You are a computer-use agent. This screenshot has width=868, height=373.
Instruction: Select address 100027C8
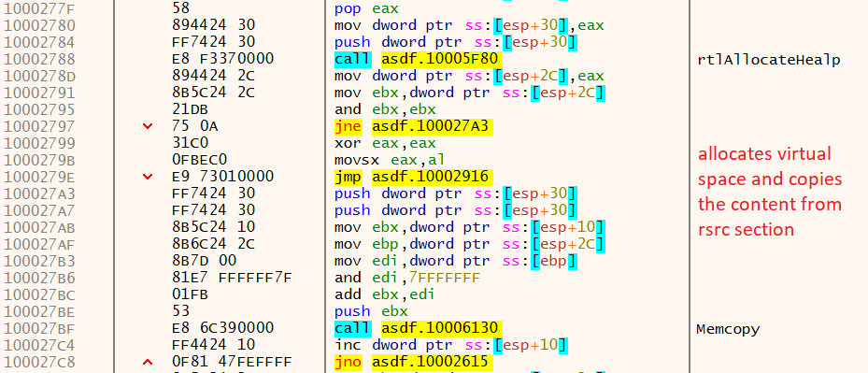coord(39,362)
